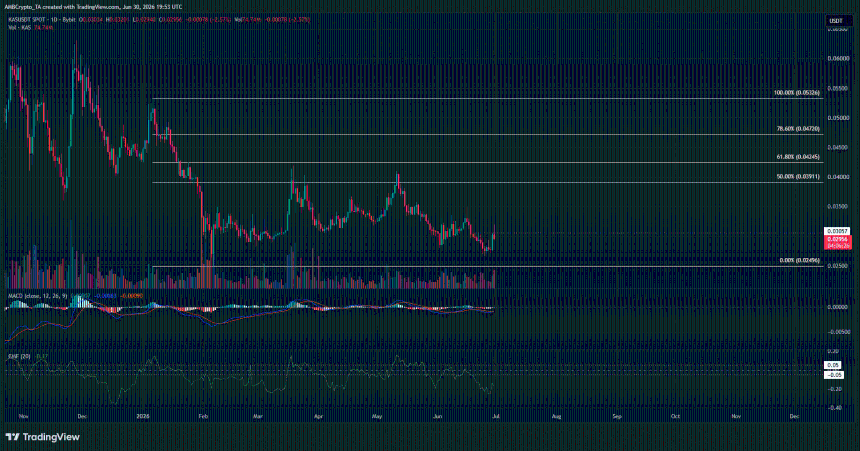
Task: Click the Apr date on time axis
Action: 318,416
